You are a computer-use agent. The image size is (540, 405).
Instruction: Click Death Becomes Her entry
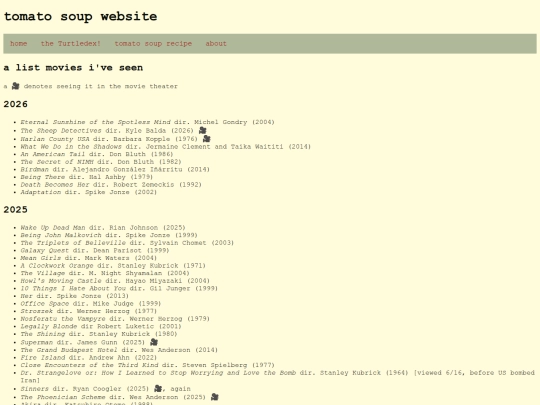tap(111, 185)
